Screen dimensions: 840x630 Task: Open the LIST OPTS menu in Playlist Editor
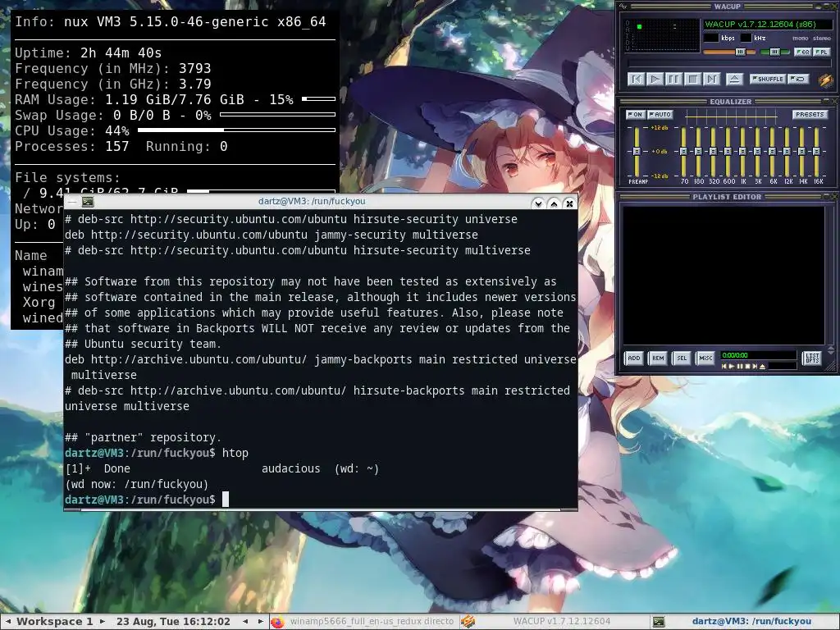(x=812, y=358)
